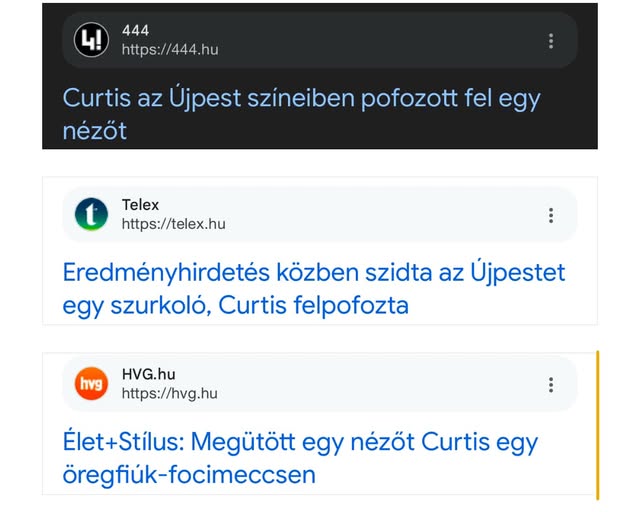Click the words 'öregfiúk-focimeccsen' in HVG headline
This screenshot has height=512, width=640.
coord(188,473)
